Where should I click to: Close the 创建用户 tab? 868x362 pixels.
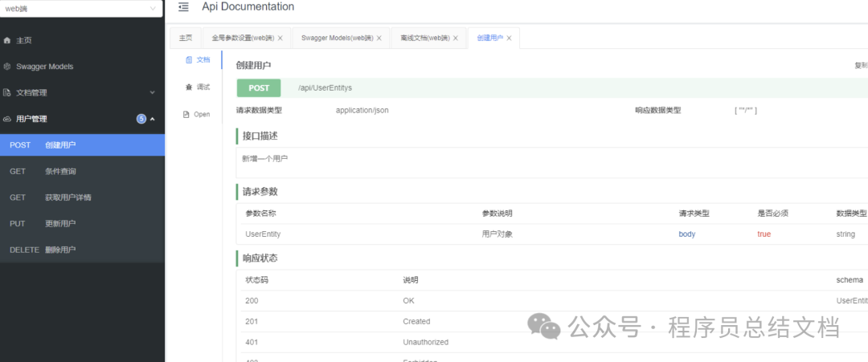pyautogui.click(x=509, y=39)
